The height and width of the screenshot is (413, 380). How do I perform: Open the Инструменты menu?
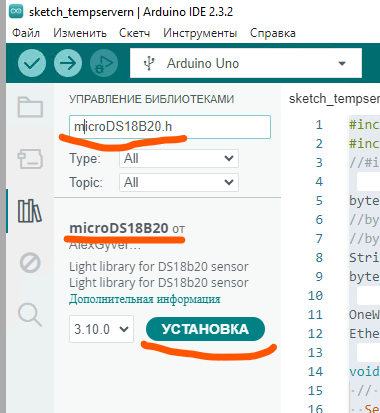tap(200, 33)
